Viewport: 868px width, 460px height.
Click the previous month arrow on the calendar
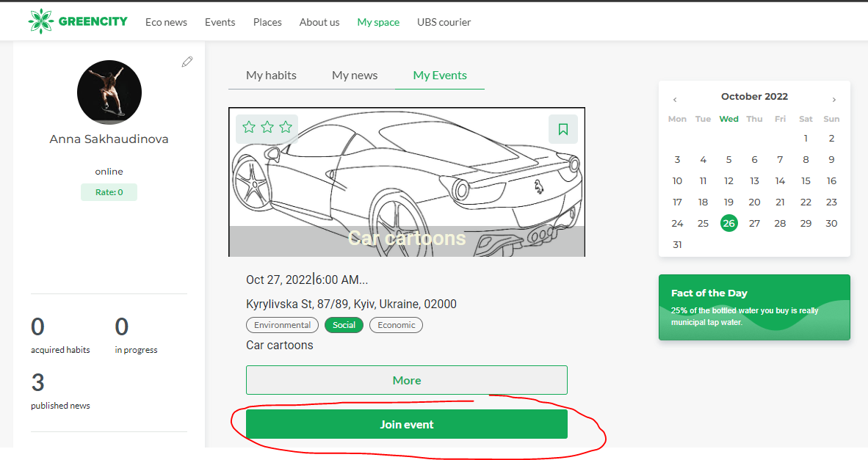pos(675,99)
